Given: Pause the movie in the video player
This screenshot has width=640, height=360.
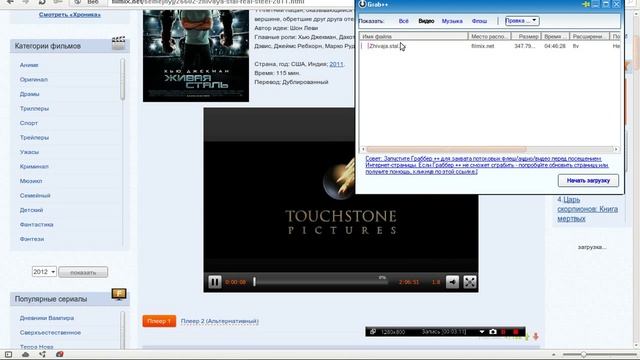Looking at the screenshot, I should click(x=214, y=282).
